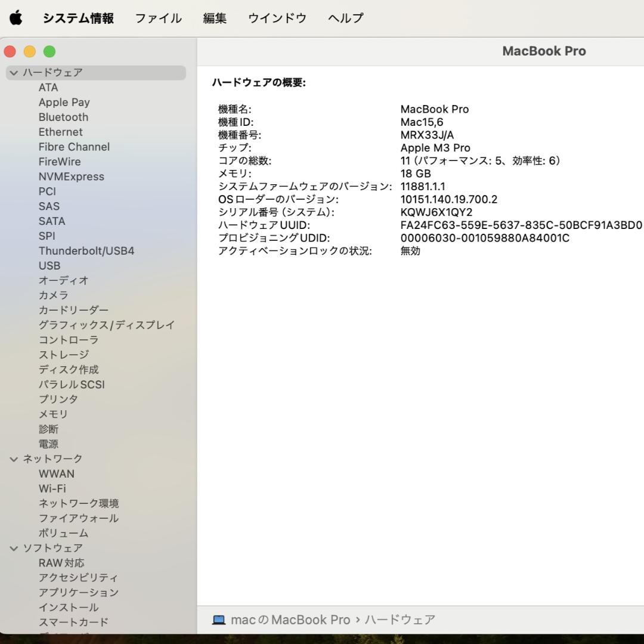644x644 pixels.
Task: Select グラフィックス/ディスプレイ in the sidebar
Action: click(106, 325)
